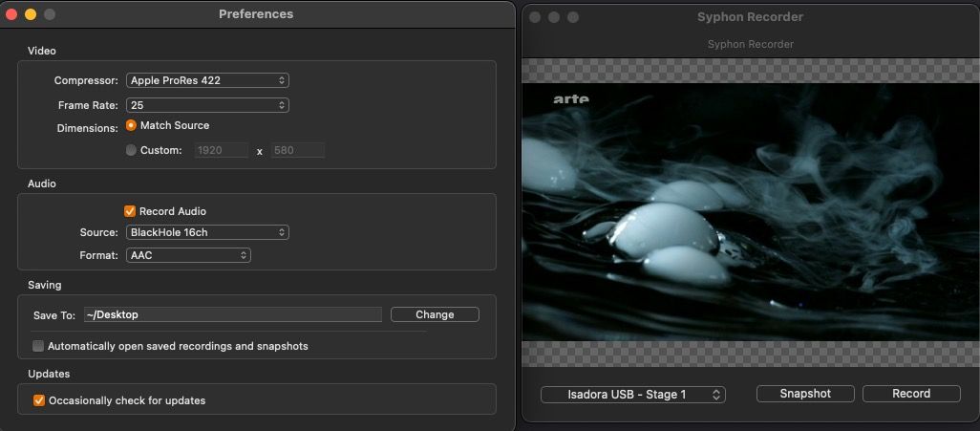Click the Updates section heading

(49, 374)
